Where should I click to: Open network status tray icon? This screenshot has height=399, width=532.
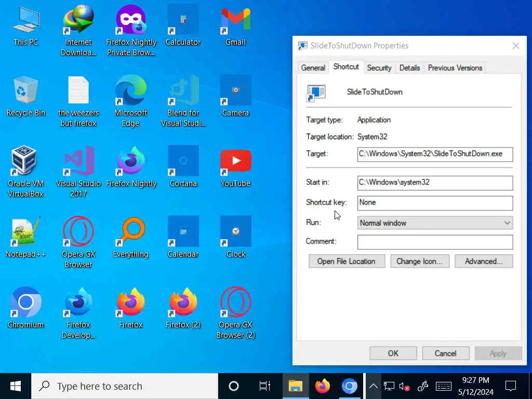[389, 386]
